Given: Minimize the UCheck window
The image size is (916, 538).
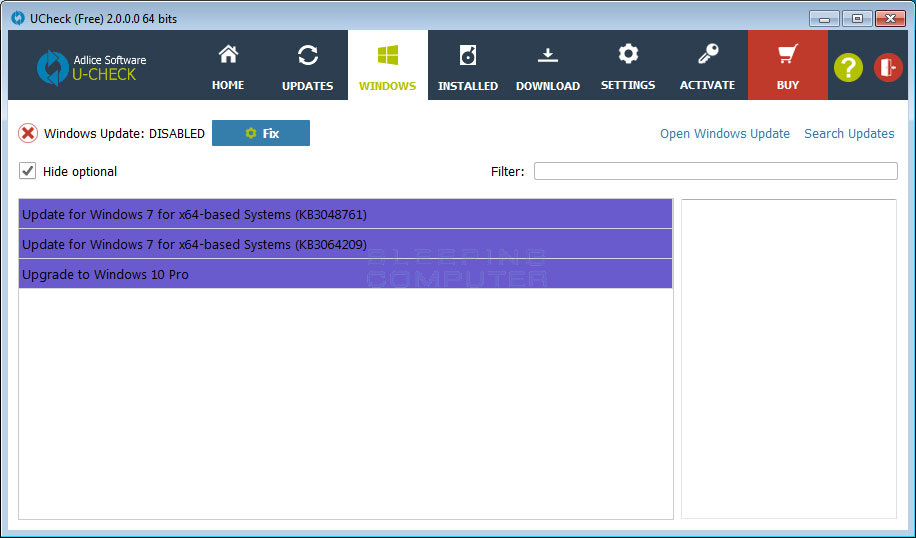Looking at the screenshot, I should tap(824, 19).
